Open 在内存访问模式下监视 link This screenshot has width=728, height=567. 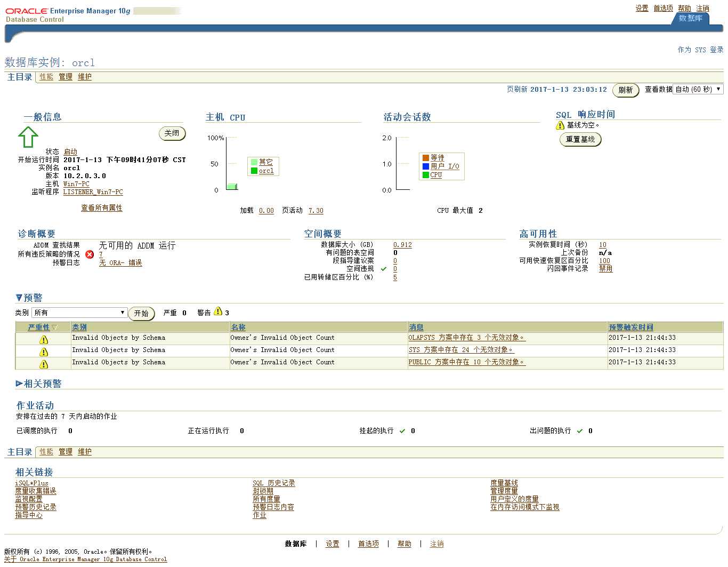pyautogui.click(x=525, y=507)
